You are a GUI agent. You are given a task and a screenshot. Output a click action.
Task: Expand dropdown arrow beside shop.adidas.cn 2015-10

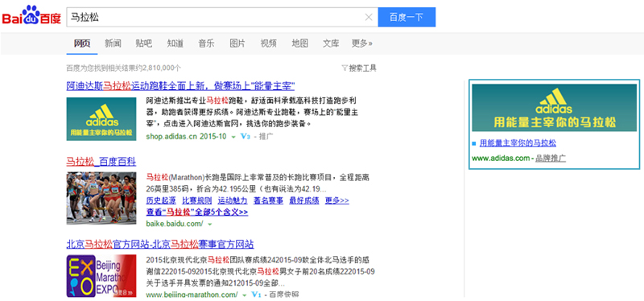coord(233,137)
